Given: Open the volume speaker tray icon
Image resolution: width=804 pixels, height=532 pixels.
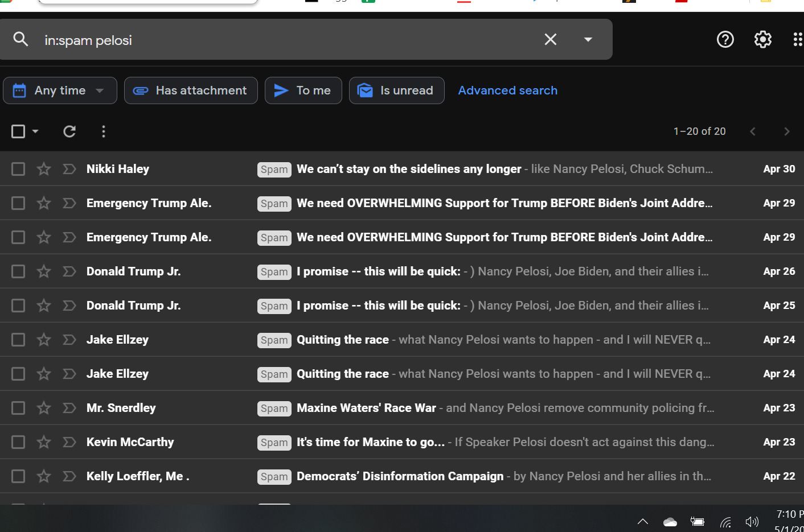Looking at the screenshot, I should (x=752, y=522).
